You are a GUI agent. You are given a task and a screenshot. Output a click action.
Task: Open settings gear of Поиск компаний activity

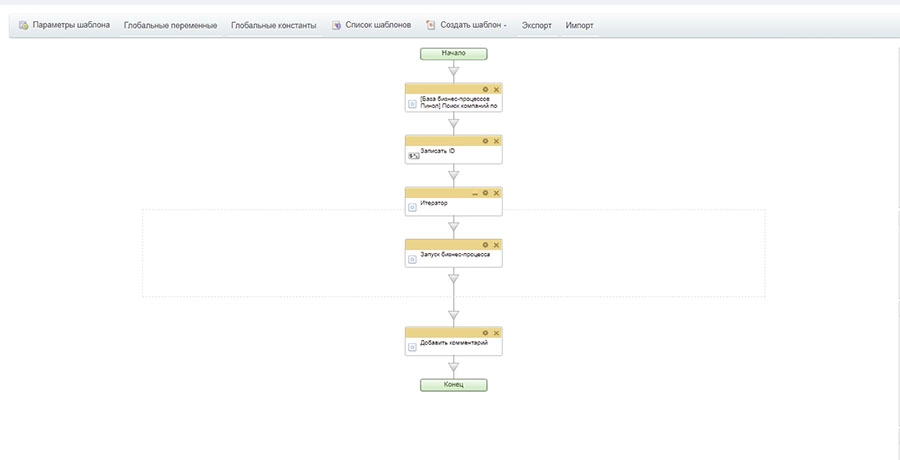pyautogui.click(x=486, y=89)
